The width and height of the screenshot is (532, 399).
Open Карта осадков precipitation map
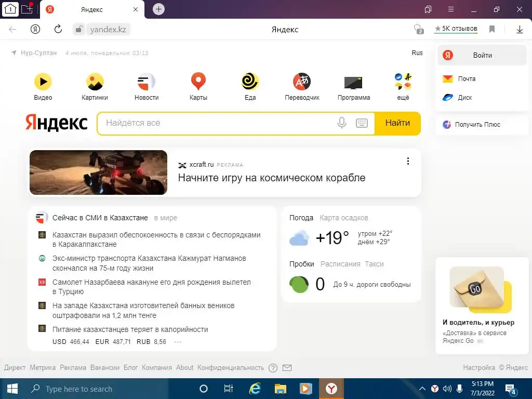coord(344,218)
